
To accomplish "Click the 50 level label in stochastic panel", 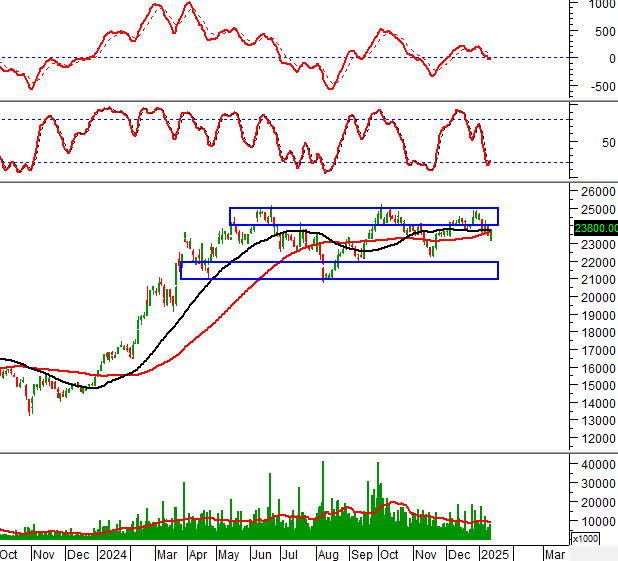I will [606, 141].
